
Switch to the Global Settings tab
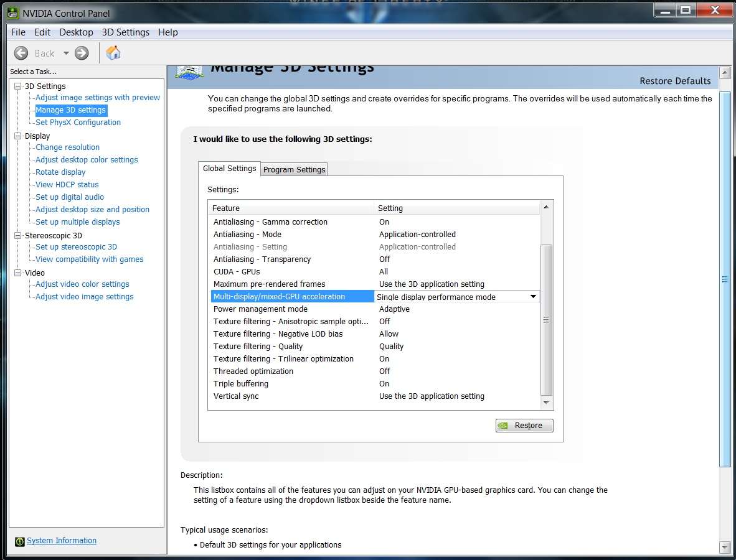pos(230,169)
